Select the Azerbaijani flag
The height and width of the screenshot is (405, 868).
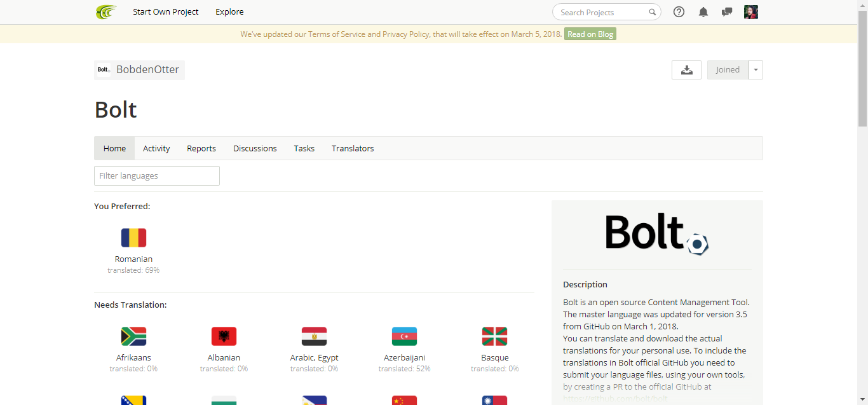(404, 336)
